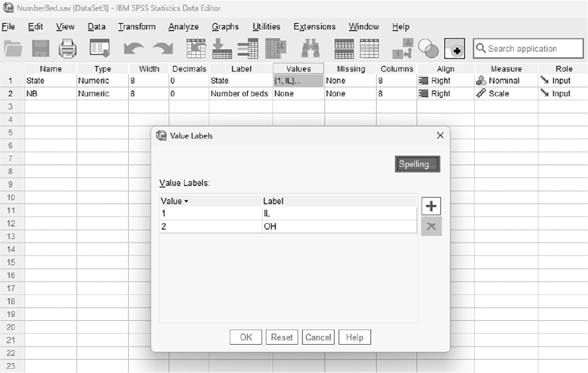
Task: Click the Go to variable icon
Action: (222, 49)
